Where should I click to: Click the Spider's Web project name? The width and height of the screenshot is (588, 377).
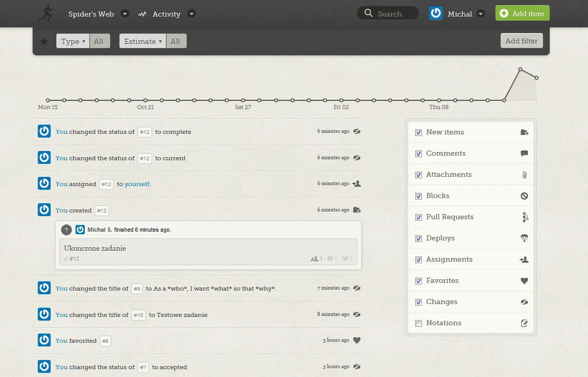(x=91, y=14)
